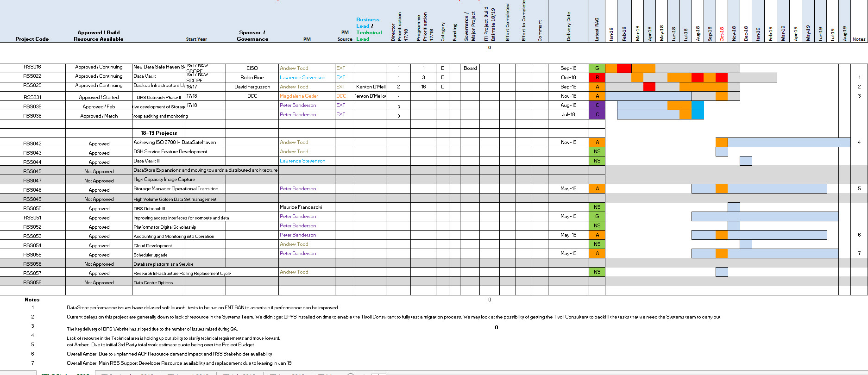Image resolution: width=868 pixels, height=375 pixels.
Task: Click project code RSS022
Action: point(32,76)
